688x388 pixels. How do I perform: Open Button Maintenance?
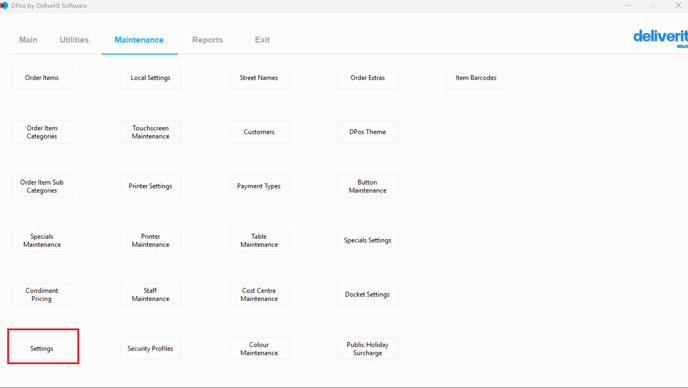click(368, 186)
